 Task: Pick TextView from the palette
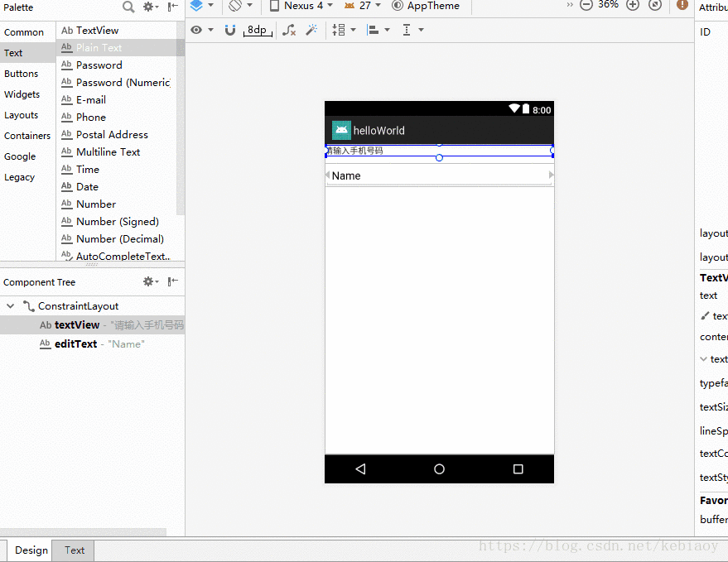click(x=116, y=31)
